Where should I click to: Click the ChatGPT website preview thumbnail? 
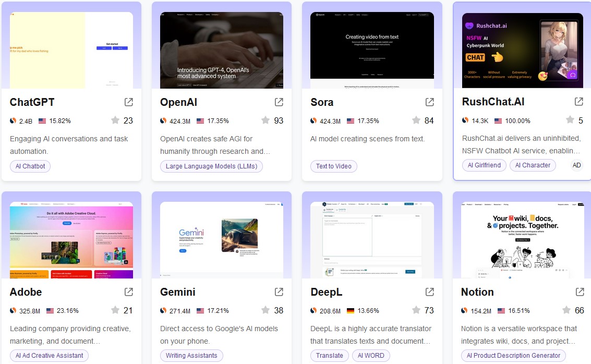point(71,50)
